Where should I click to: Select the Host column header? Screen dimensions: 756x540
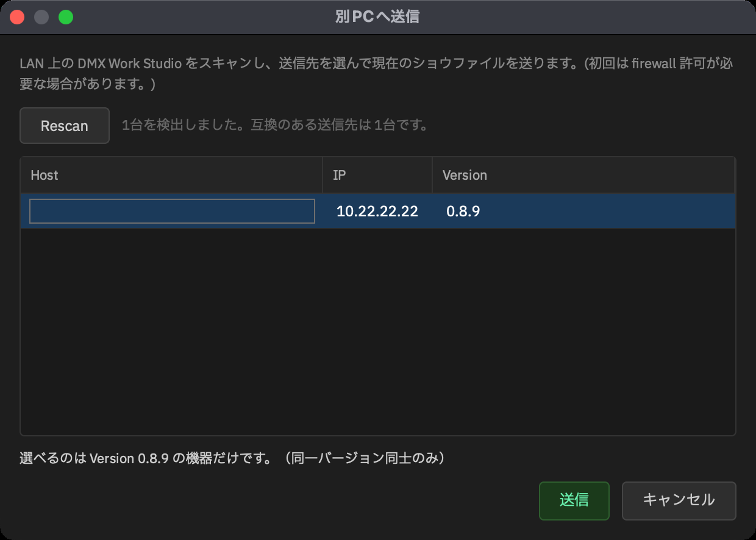point(171,175)
